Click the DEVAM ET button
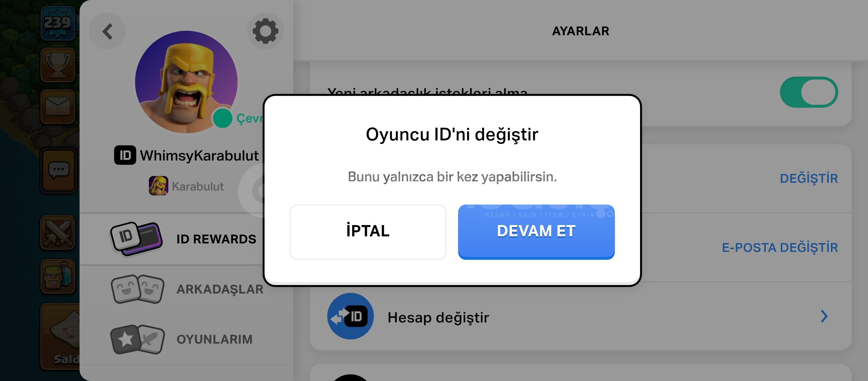This screenshot has width=868, height=381. coord(536,232)
